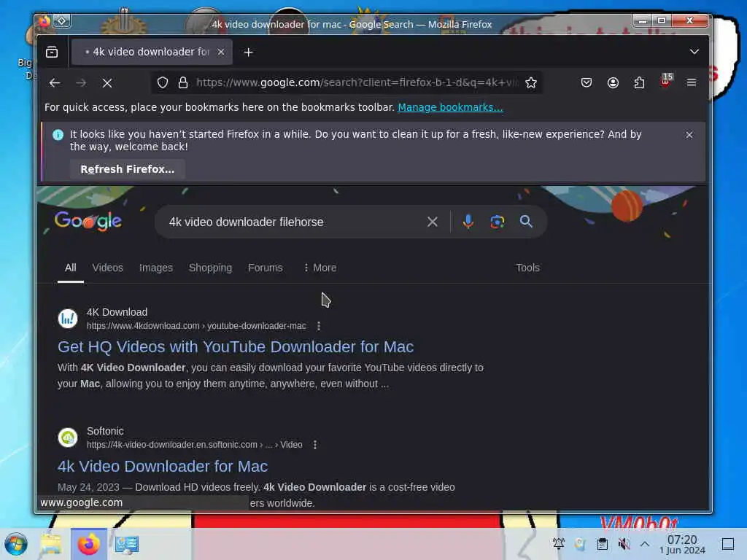Click the Refresh Firefox button
Image resolution: width=747 pixels, height=560 pixels.
coord(127,169)
